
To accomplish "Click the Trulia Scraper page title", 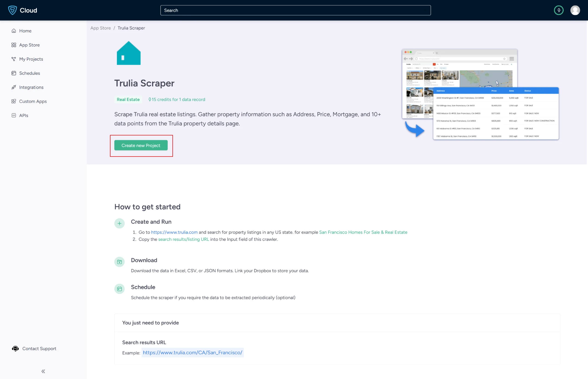I will coord(144,83).
